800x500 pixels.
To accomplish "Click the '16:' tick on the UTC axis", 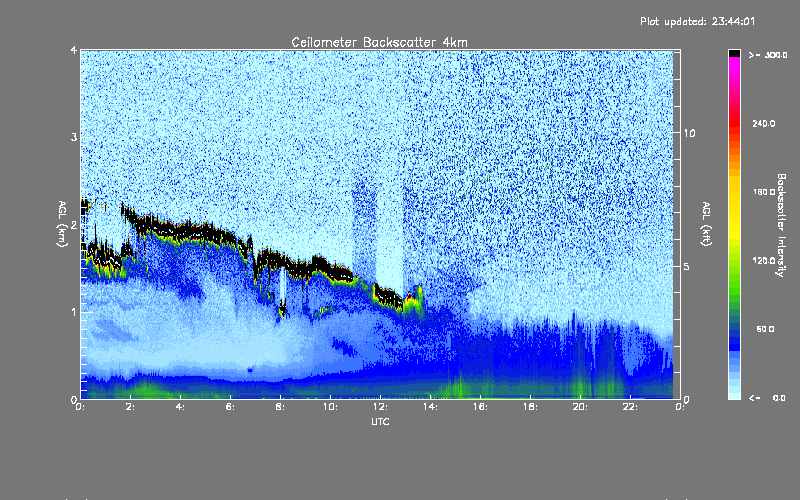I will [x=480, y=407].
